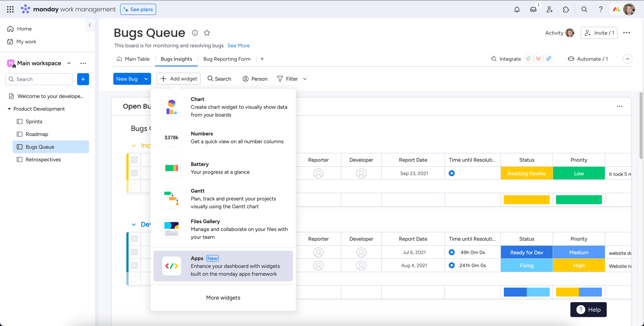Viewport: 644px width, 326px height.
Task: Star the Bugs Queue board
Action: [x=207, y=33]
